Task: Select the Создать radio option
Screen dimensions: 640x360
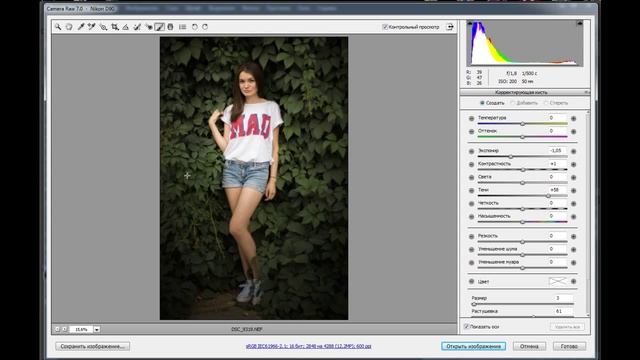Action: [482, 103]
